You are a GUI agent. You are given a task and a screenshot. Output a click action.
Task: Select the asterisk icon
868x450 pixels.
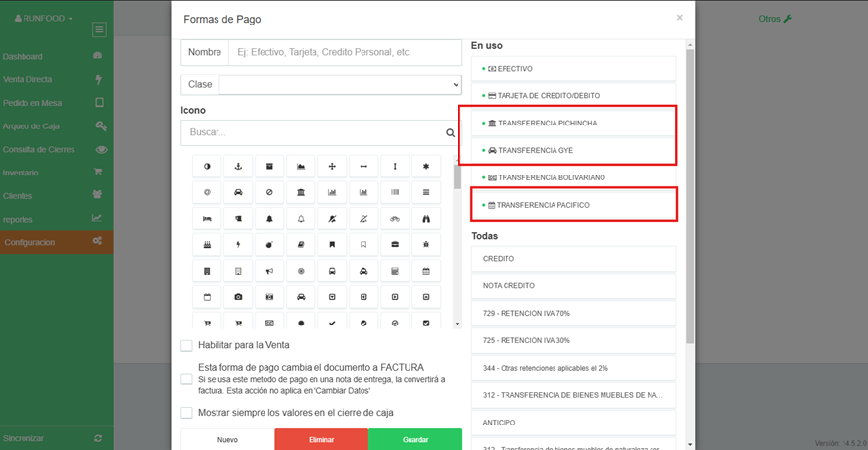[x=426, y=167]
